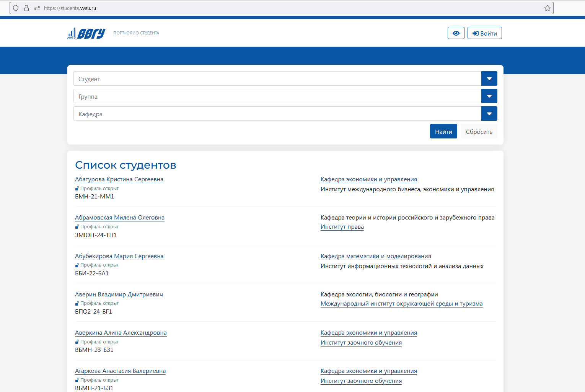Image resolution: width=585 pixels, height=392 pixels.
Task: Toggle the eye accessibility view button
Action: [x=456, y=33]
